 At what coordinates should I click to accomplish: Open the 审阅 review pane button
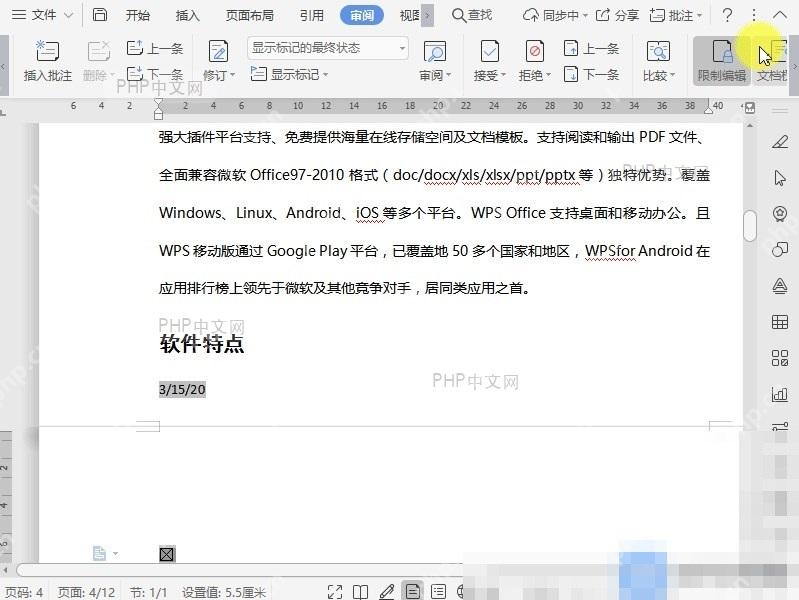coord(435,61)
